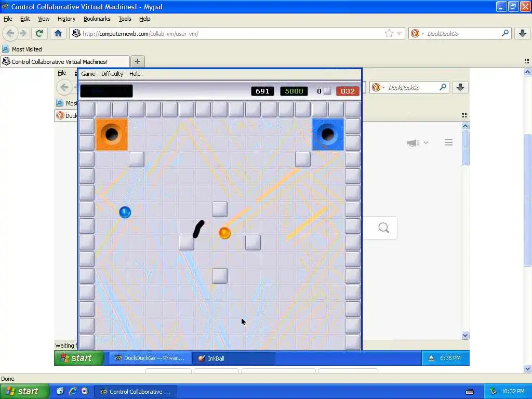Open the InkBall Game menu
The image size is (532, 399).
[88, 74]
